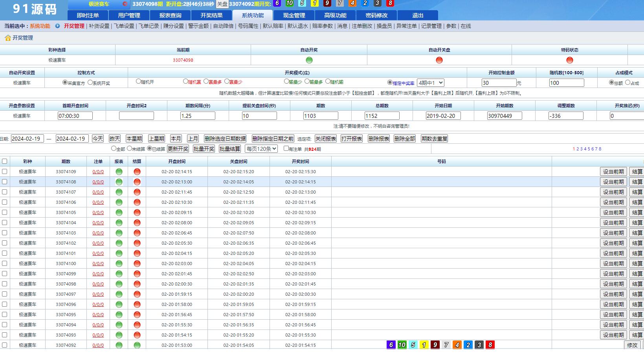The height and width of the screenshot is (357, 644).
Task: Click the red 特码状态 indicator
Action: 569,60
